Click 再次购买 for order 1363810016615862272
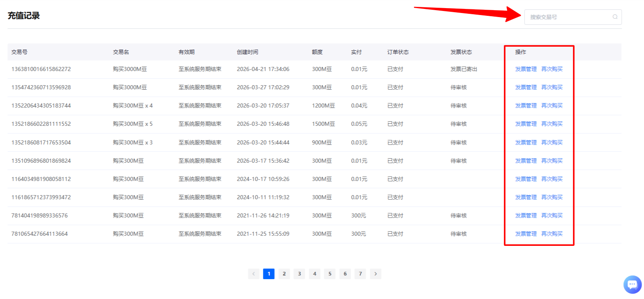The width and height of the screenshot is (644, 299). [x=552, y=69]
